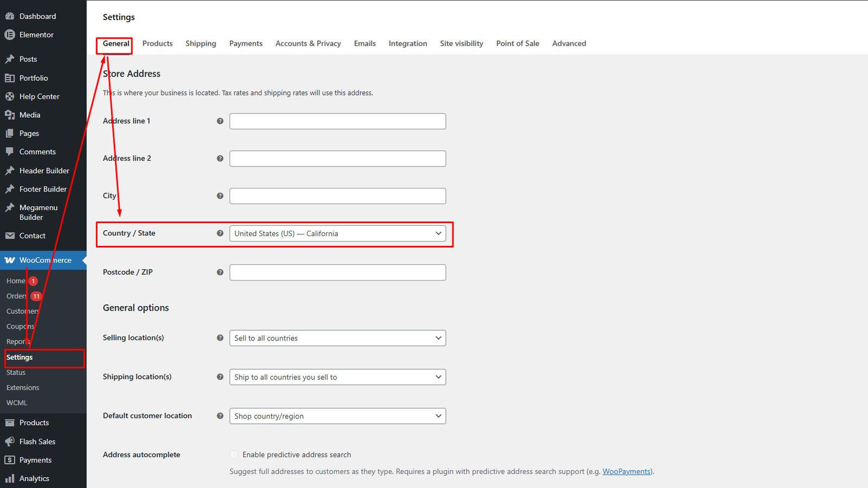Open the Selling location(s) dropdown

(x=337, y=338)
